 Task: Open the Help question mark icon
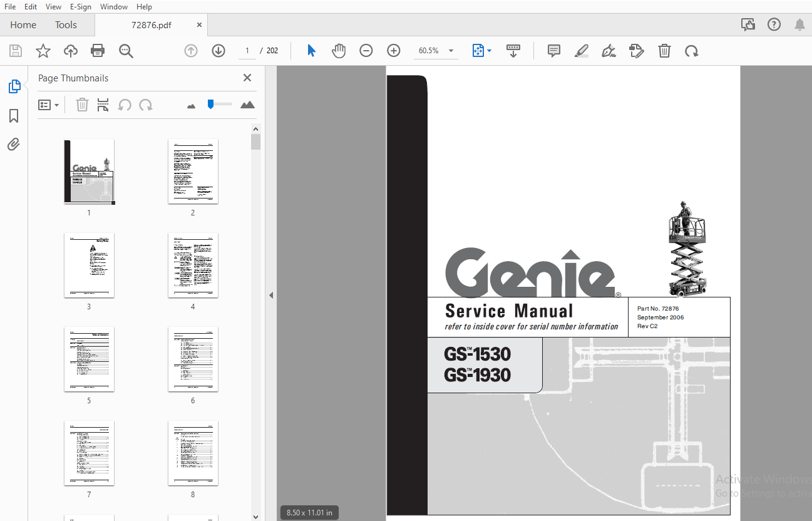[774, 25]
